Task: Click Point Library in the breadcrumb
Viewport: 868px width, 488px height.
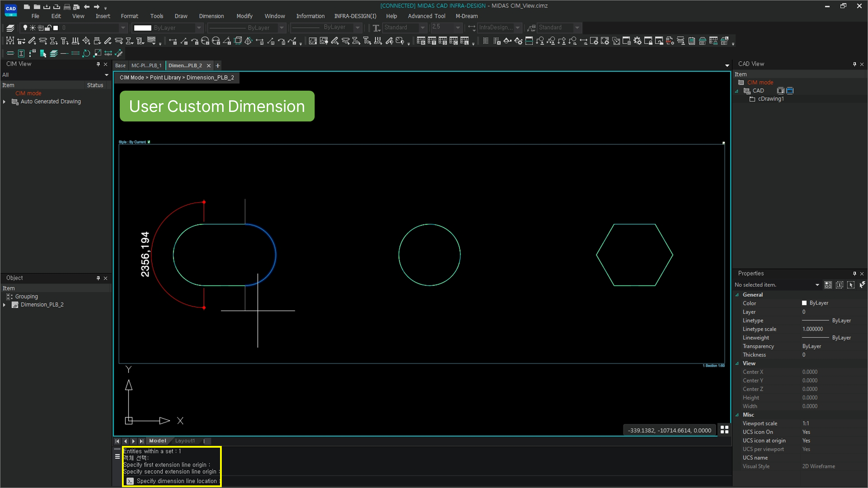Action: pyautogui.click(x=165, y=78)
